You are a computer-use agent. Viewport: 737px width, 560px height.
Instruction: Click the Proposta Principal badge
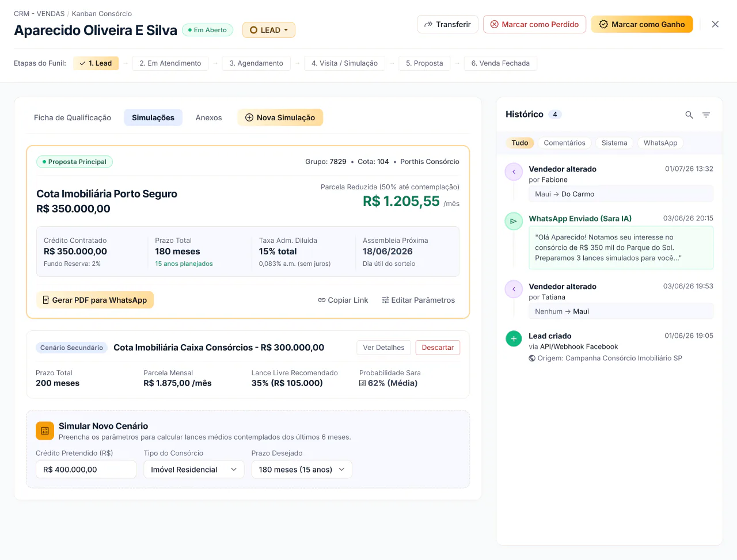pyautogui.click(x=74, y=162)
